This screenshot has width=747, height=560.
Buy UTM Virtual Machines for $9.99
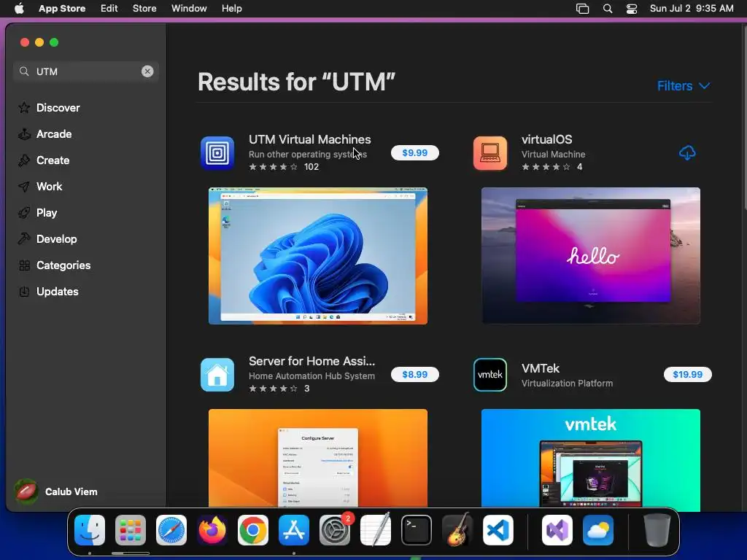415,153
